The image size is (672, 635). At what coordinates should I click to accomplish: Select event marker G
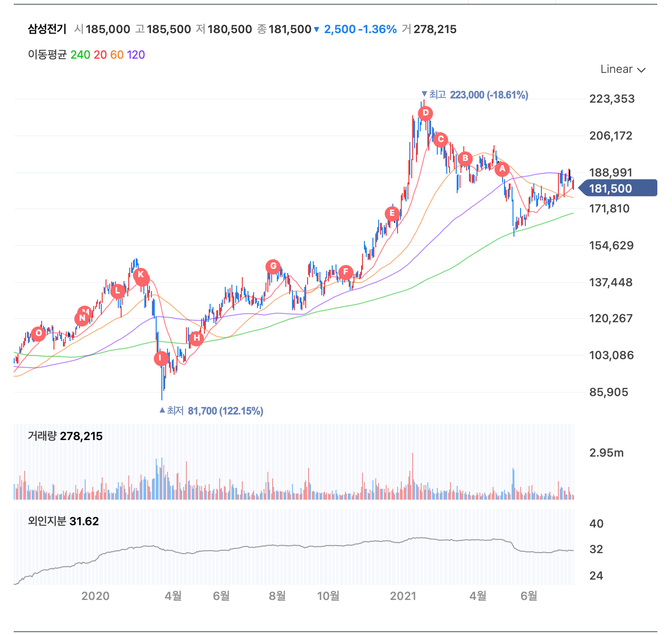coord(273,266)
